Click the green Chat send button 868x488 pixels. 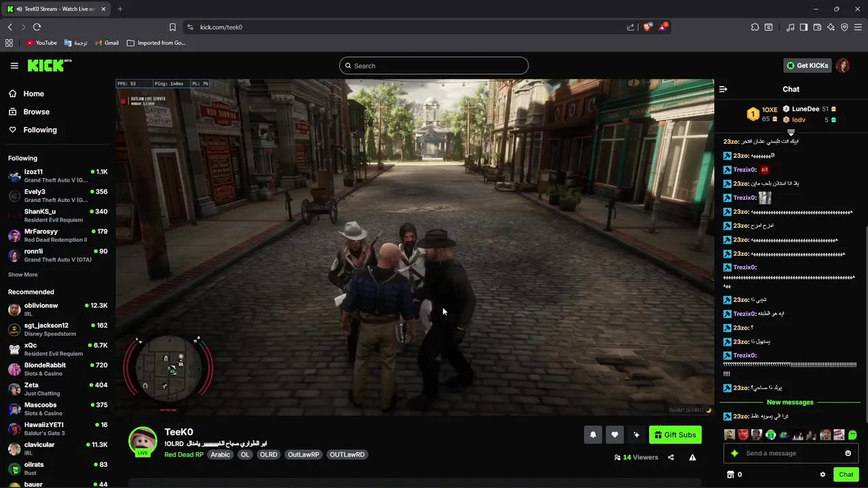[x=846, y=474]
